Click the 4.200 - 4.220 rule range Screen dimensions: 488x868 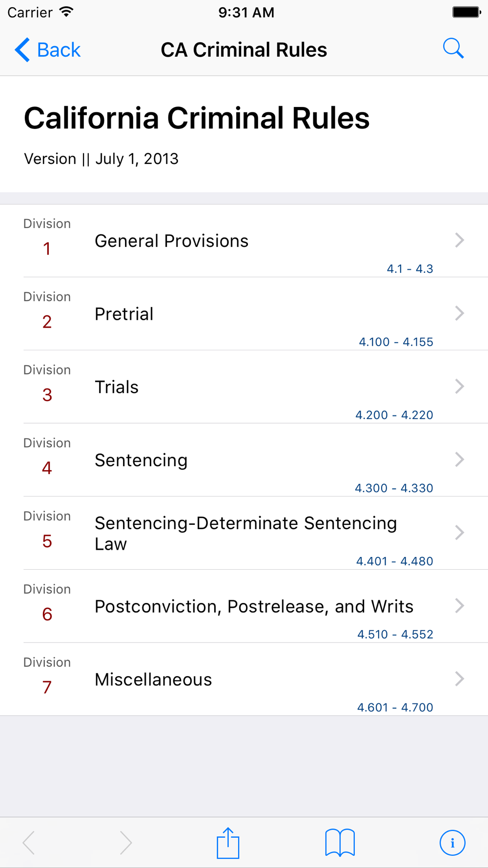[x=394, y=415]
